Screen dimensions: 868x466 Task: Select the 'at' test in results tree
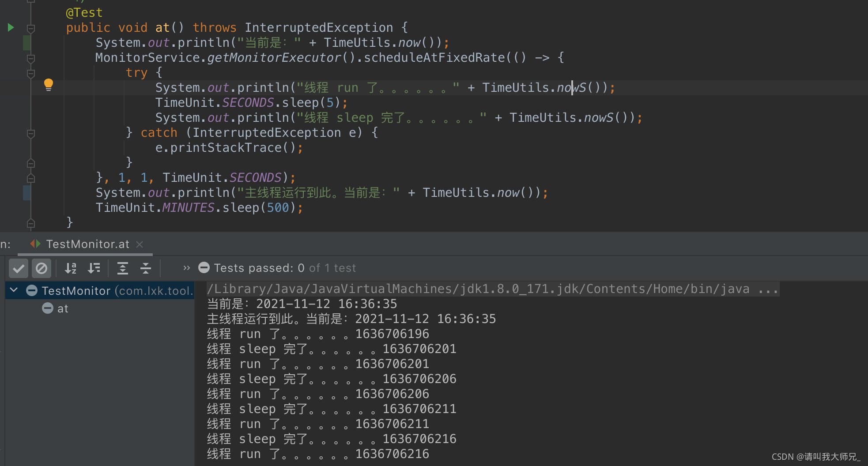63,308
